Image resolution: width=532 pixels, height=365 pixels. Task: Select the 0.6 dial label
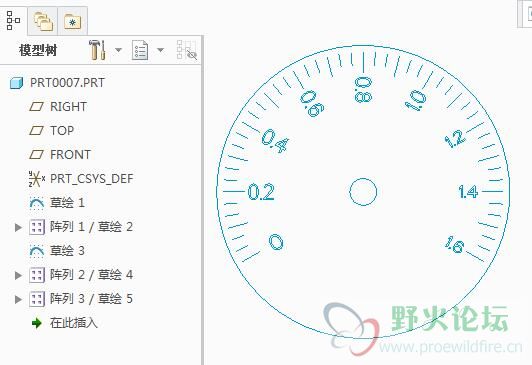tap(312, 104)
